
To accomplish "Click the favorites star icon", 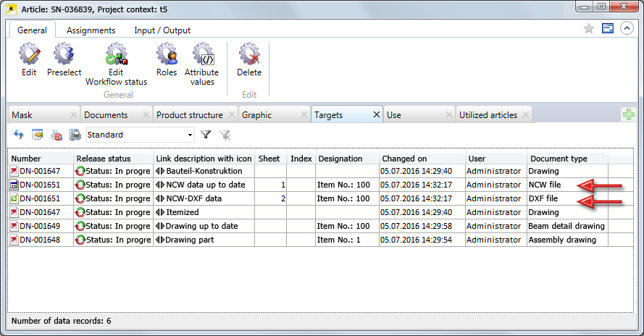I will [x=589, y=28].
